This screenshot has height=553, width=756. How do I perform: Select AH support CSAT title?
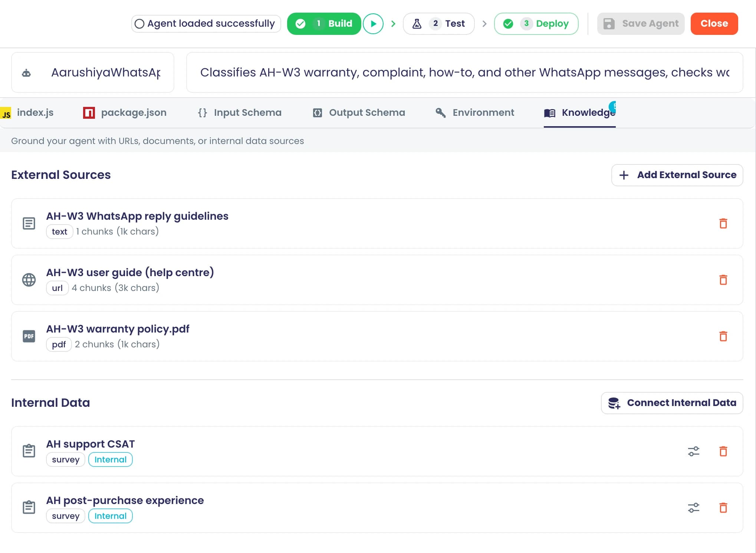click(x=91, y=444)
